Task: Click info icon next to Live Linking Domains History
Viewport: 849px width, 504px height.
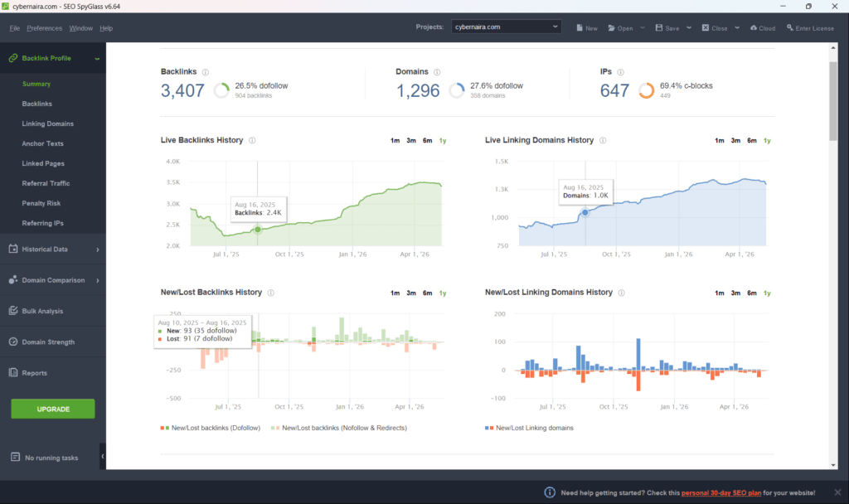Action: tap(603, 140)
